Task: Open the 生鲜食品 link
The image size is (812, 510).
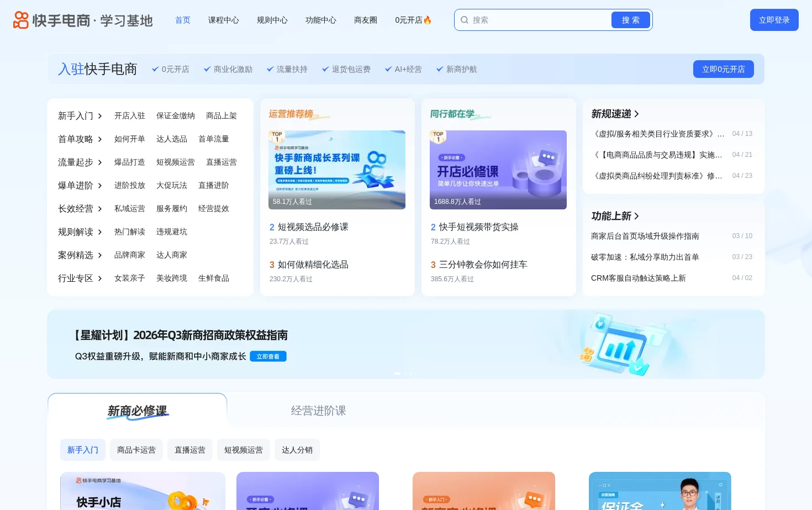Action: pos(214,278)
